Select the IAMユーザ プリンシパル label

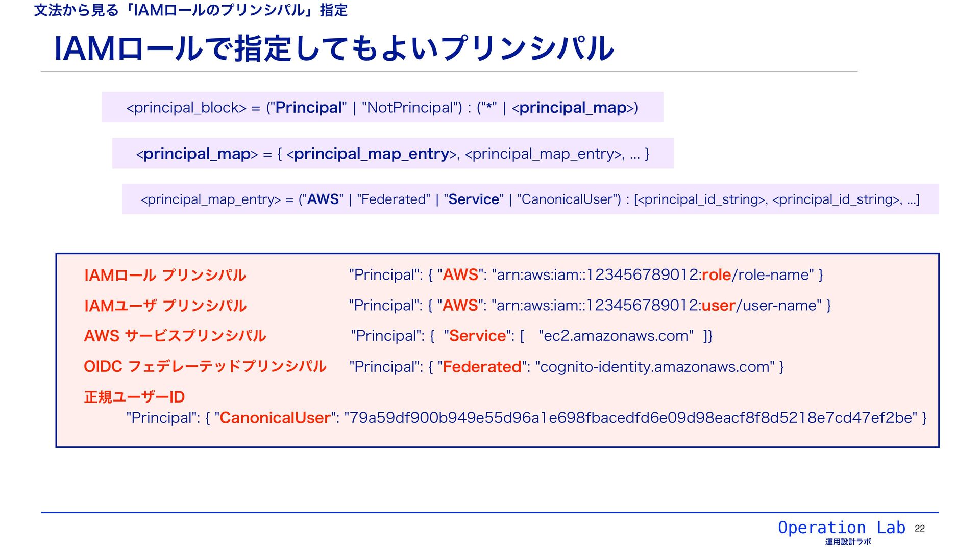(165, 306)
